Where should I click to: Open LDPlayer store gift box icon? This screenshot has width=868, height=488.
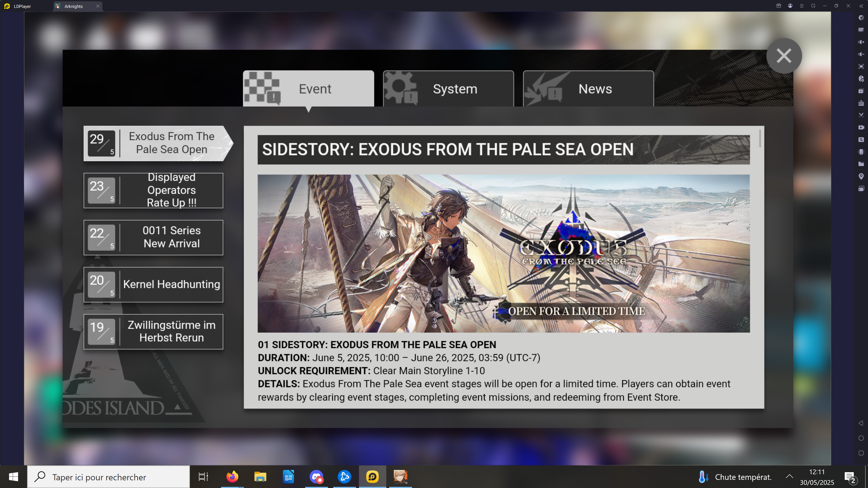(779, 6)
